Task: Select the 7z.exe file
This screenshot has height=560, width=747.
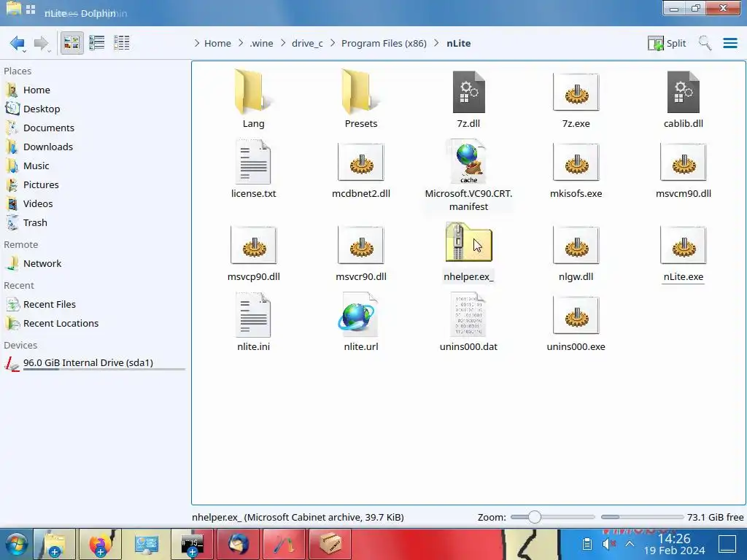Action: click(x=576, y=98)
